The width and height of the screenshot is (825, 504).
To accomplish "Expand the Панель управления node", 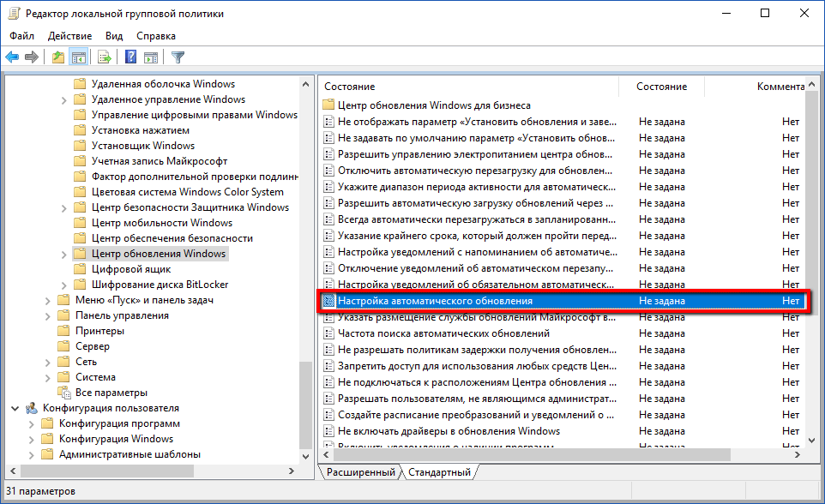I will click(x=47, y=315).
